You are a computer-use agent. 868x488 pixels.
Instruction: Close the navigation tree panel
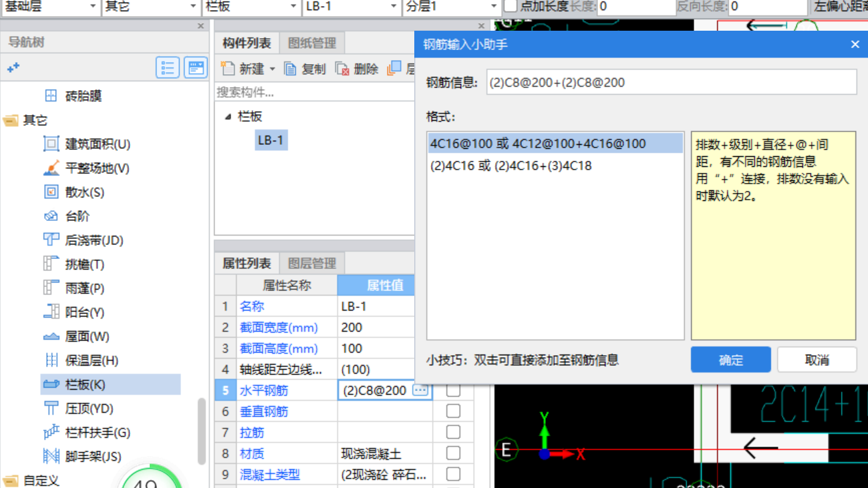click(x=200, y=25)
